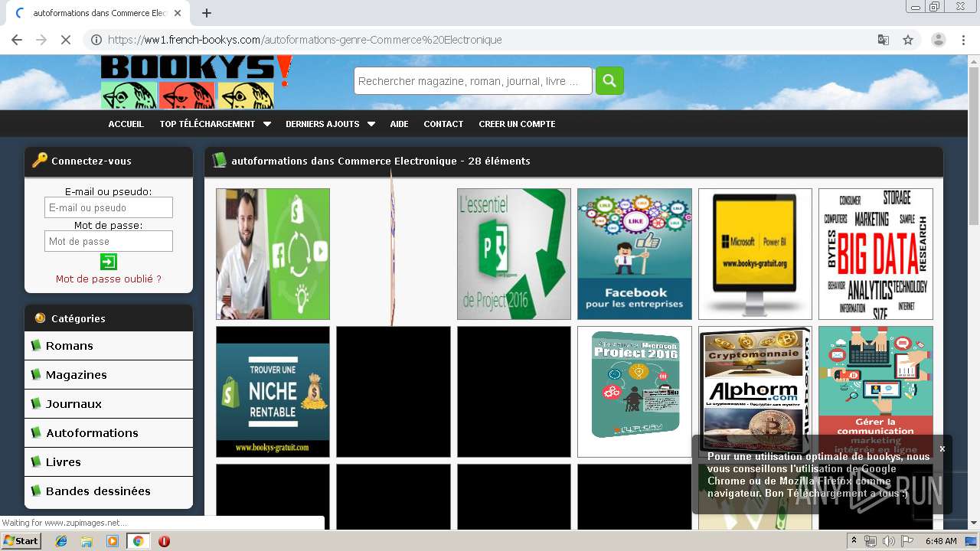
Task: Open the Google Translate page icon
Action: pos(884,40)
